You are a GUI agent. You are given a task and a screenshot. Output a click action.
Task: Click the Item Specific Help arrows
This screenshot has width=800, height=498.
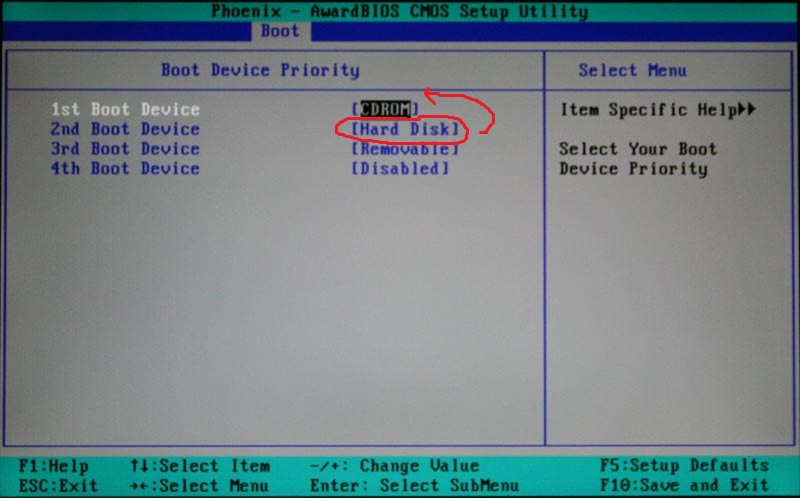(746, 109)
